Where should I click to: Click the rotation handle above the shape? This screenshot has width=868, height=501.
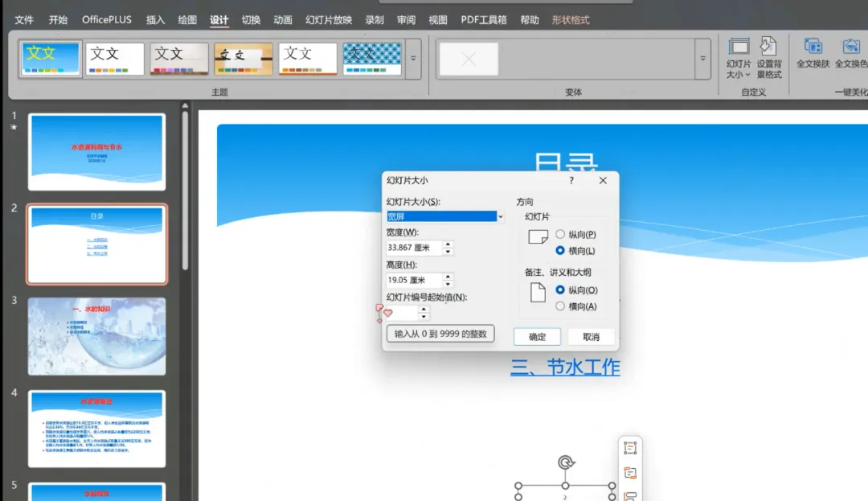pos(565,462)
